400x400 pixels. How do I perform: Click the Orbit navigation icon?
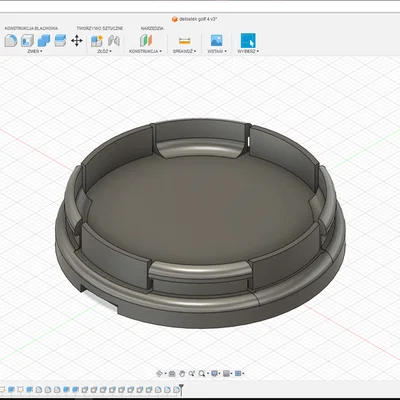[159, 373]
